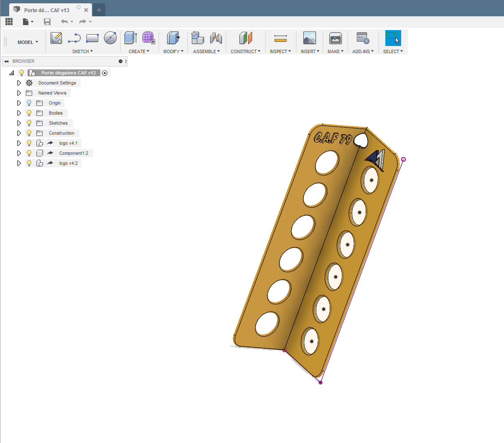Image resolution: width=504 pixels, height=443 pixels.
Task: Click the Offset Plane construct icon
Action: pos(246,38)
